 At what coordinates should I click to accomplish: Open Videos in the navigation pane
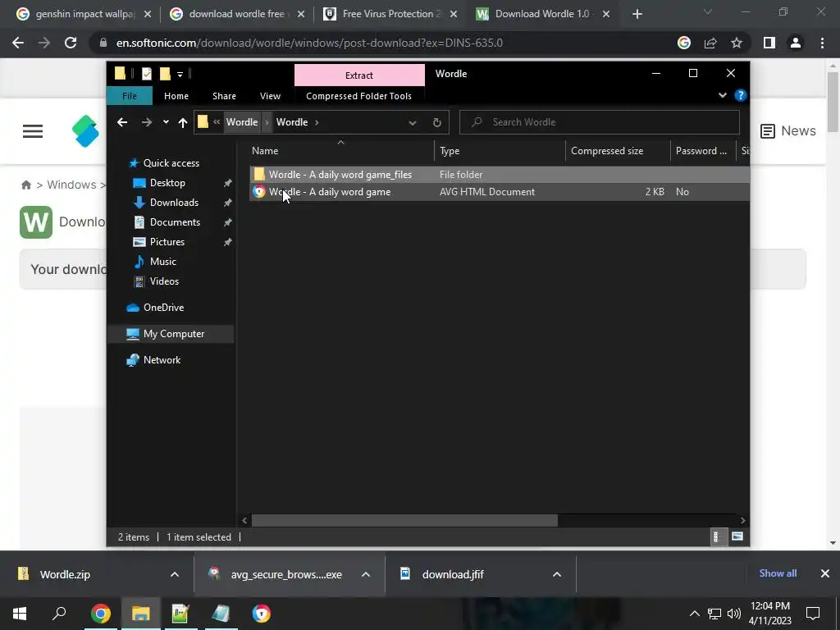(164, 281)
